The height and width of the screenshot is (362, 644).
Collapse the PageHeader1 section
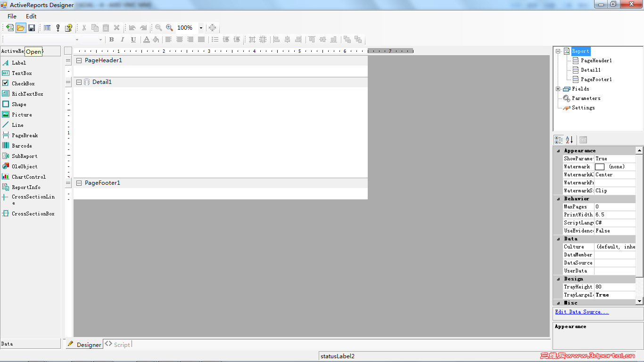(79, 60)
